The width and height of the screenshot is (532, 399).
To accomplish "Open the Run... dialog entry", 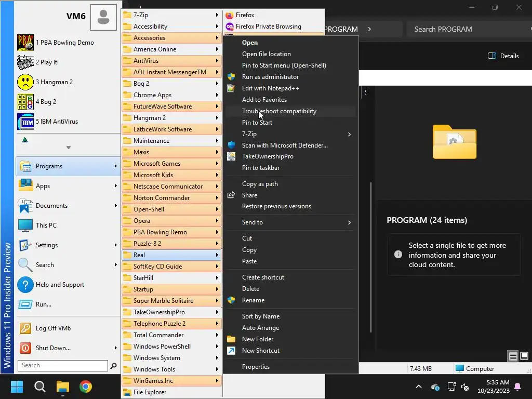I will coord(68,304).
